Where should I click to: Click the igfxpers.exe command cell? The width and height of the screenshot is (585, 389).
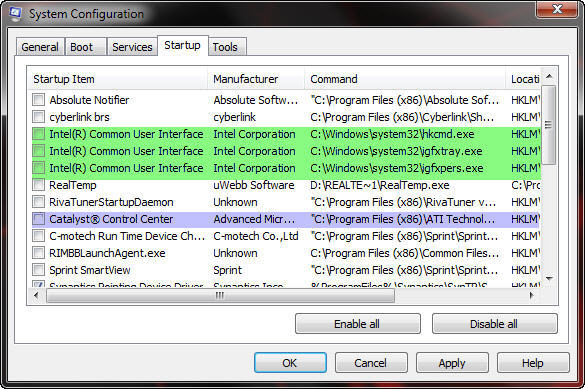click(397, 168)
